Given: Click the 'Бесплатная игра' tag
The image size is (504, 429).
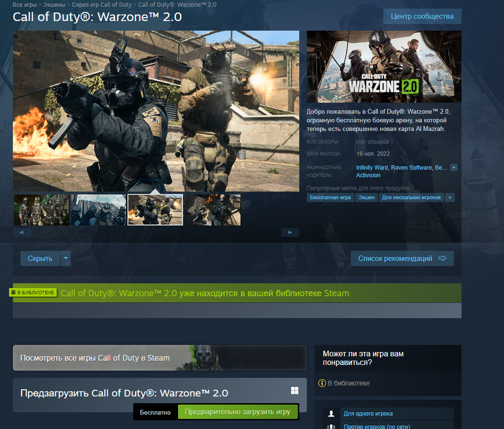Looking at the screenshot, I should (330, 198).
